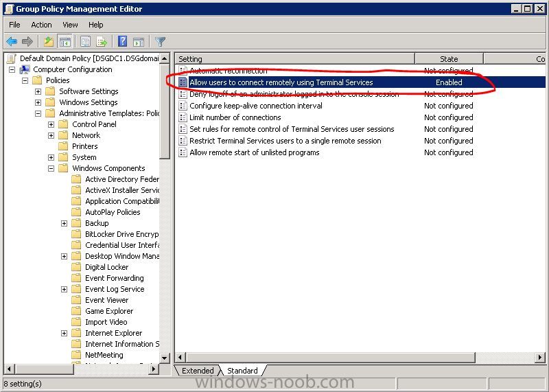Click the settings list horizontal scrollbar thumb
The image size is (549, 392).
[x=330, y=357]
